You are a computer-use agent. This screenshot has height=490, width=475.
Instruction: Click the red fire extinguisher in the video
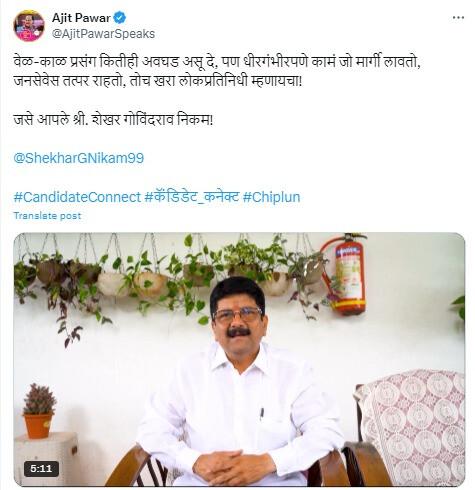345,275
